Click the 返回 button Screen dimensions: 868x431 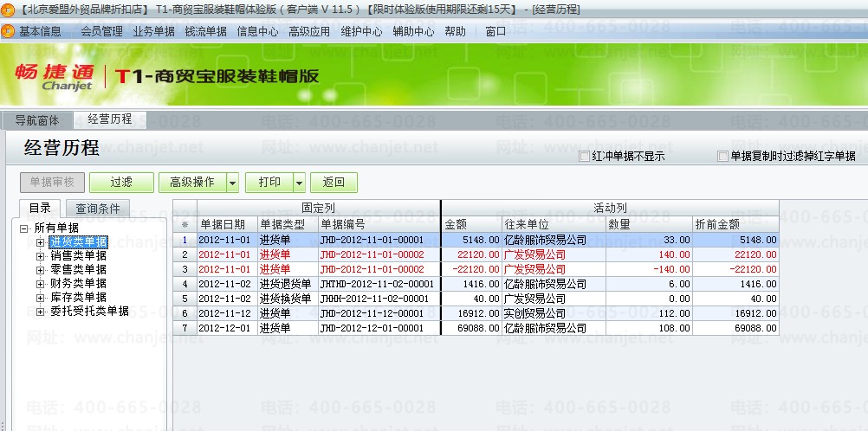point(334,183)
